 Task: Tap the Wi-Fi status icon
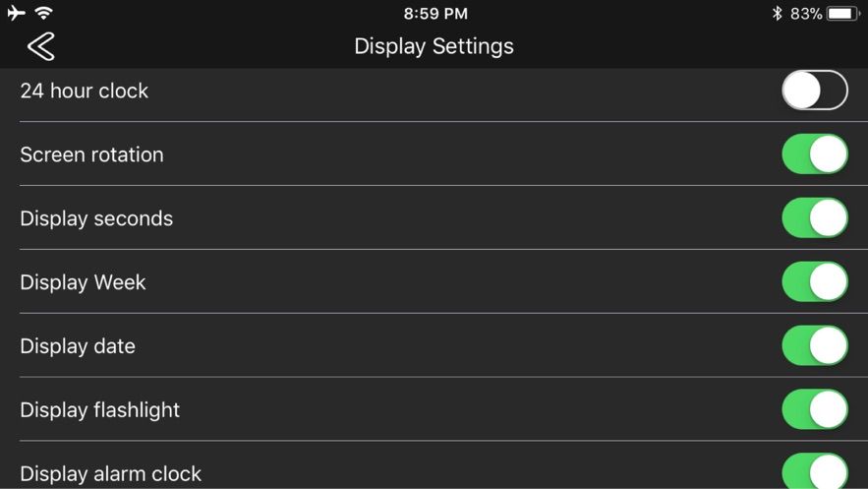click(x=44, y=14)
